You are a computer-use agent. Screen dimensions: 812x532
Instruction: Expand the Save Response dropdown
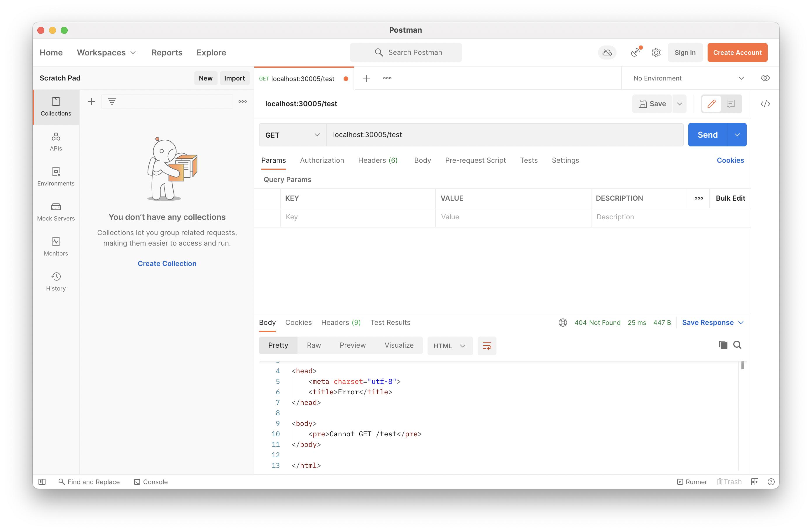click(712, 323)
